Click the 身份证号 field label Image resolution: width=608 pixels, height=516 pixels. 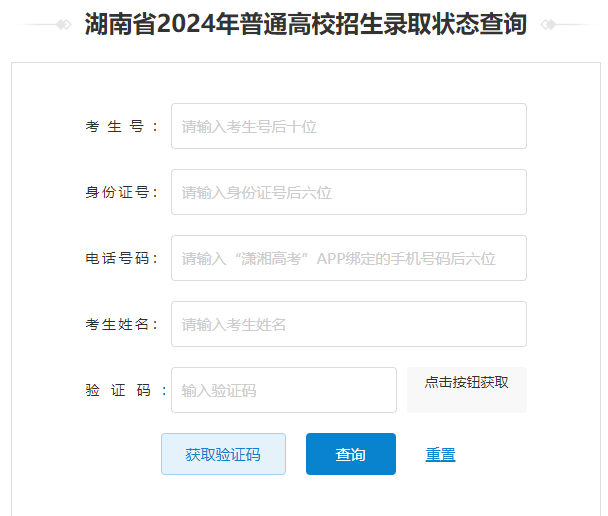pos(122,192)
